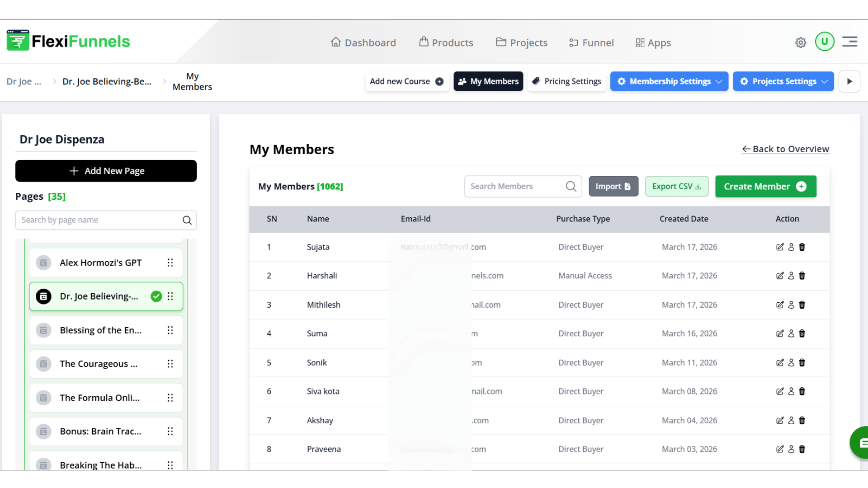
Task: Click Create Member button
Action: 765,186
